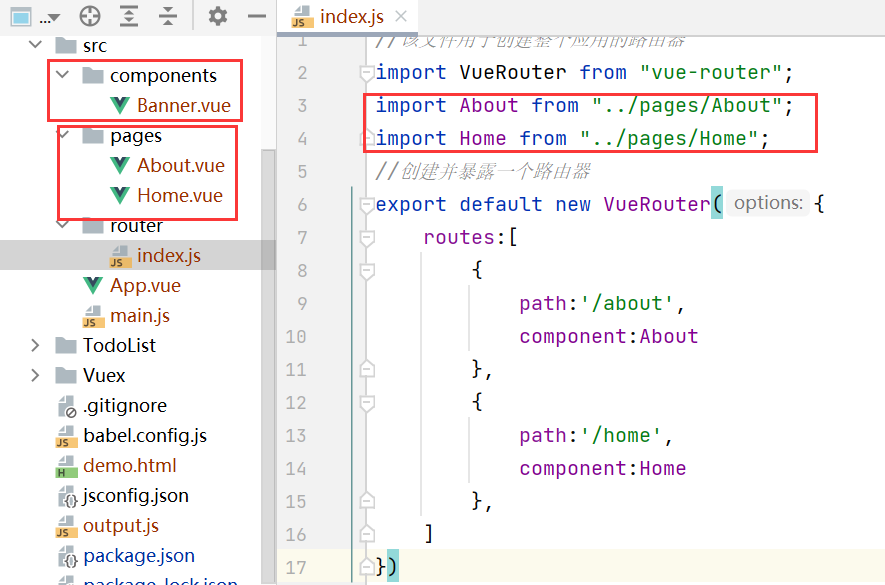Open Home.vue in the tree

tap(179, 195)
